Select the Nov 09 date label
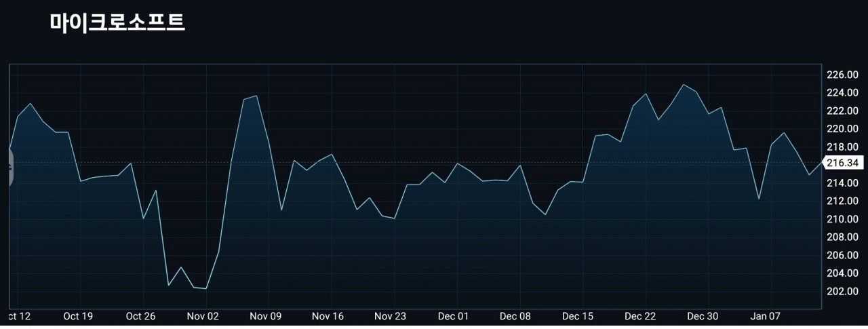This screenshot has width=868, height=329. click(x=266, y=316)
